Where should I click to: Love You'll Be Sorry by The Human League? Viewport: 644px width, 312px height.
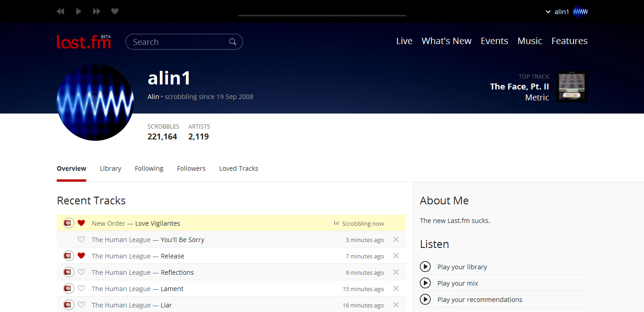pyautogui.click(x=81, y=239)
